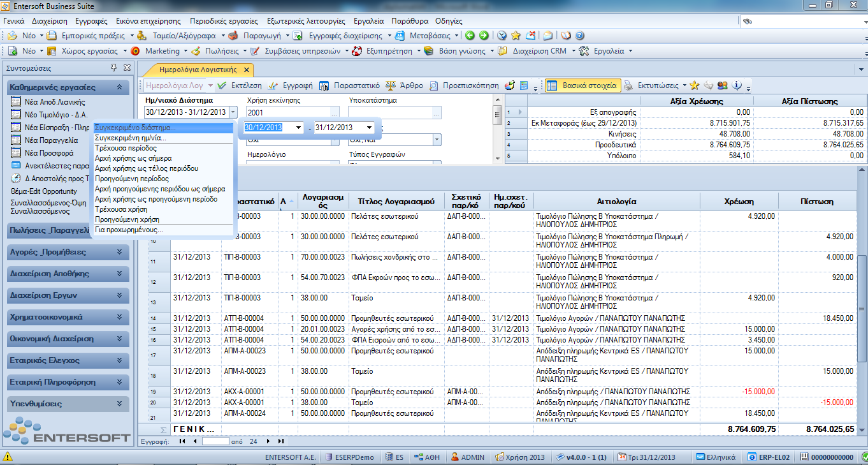Click the calculator icon in journal toolbar

(523, 85)
